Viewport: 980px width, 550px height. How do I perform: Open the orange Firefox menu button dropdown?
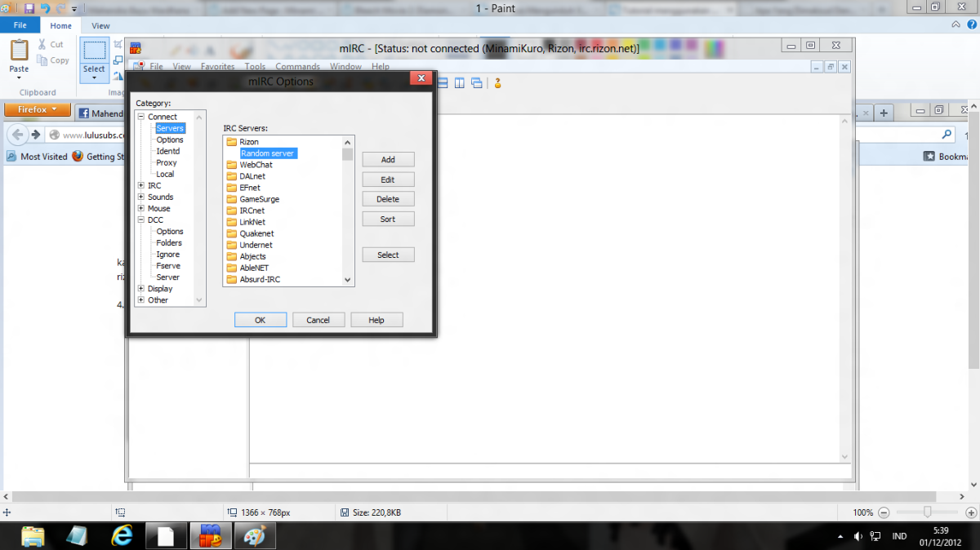click(38, 109)
